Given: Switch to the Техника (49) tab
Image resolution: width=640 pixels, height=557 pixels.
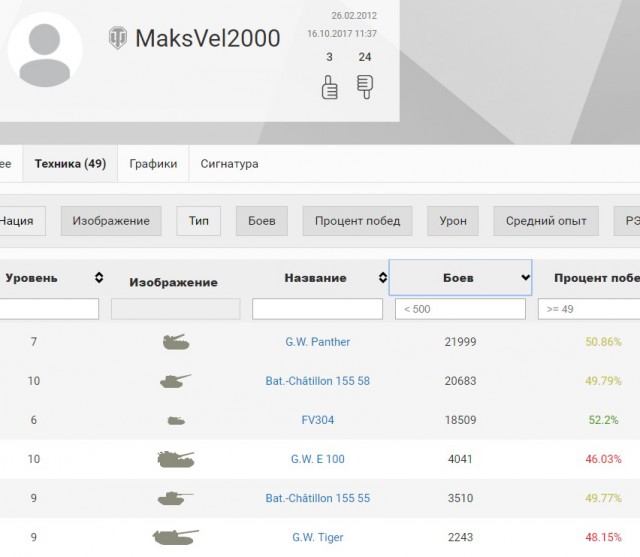Looking at the screenshot, I should tap(70, 164).
